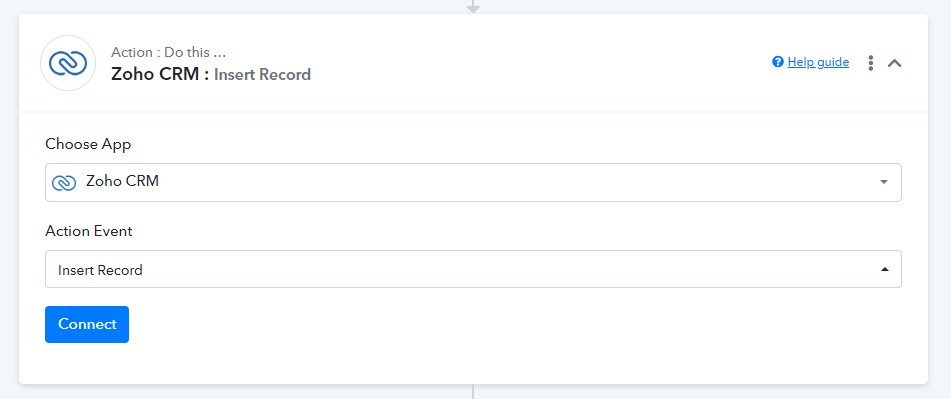Click the Action Event label
Screen dimensions: 951x399
tap(89, 231)
